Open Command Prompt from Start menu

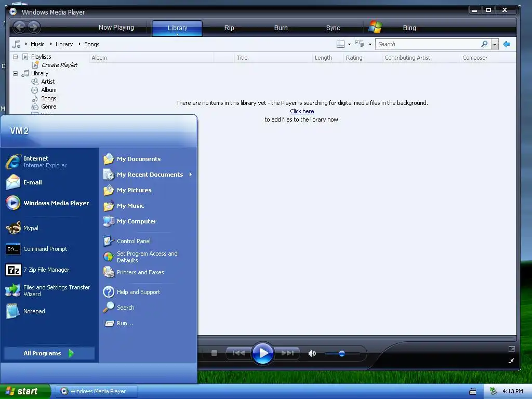pos(49,249)
